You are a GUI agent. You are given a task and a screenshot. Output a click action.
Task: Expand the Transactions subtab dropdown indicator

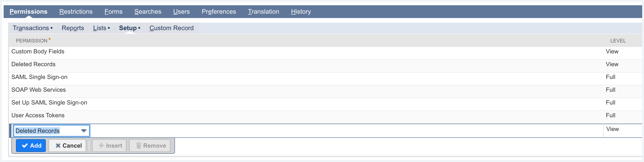52,28
